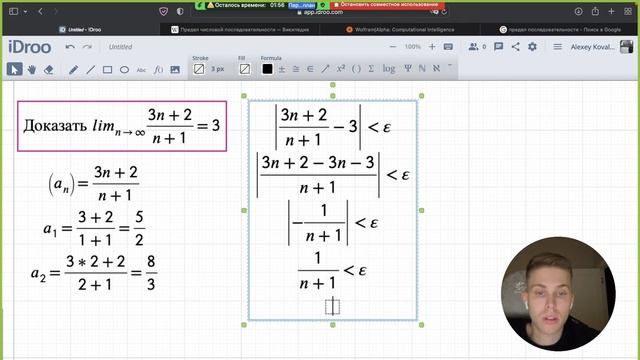Click the app.idroo.com address bar
This screenshot has width=640, height=360.
click(320, 12)
